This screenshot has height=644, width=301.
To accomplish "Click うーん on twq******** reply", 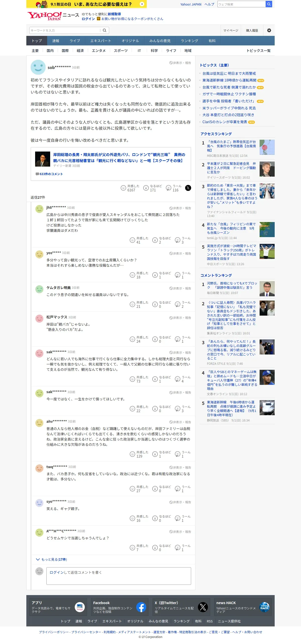I will [183, 489].
